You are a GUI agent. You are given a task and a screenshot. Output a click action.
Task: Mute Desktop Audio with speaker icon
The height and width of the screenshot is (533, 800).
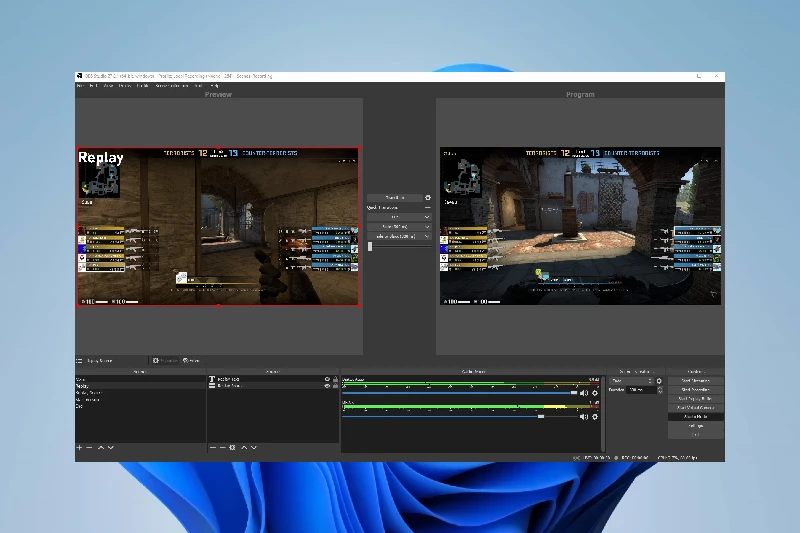point(584,393)
